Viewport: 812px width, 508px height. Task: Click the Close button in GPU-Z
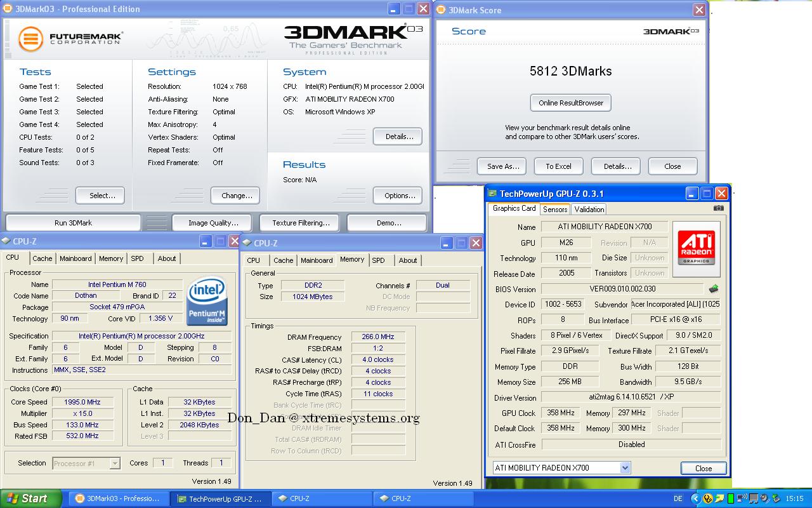tap(703, 468)
